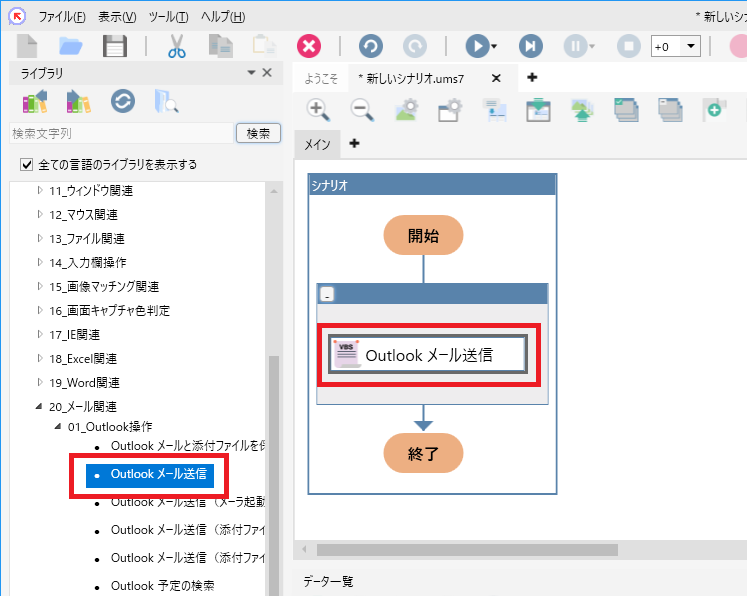Click the stacked windows with checkmark icon

tap(626, 110)
